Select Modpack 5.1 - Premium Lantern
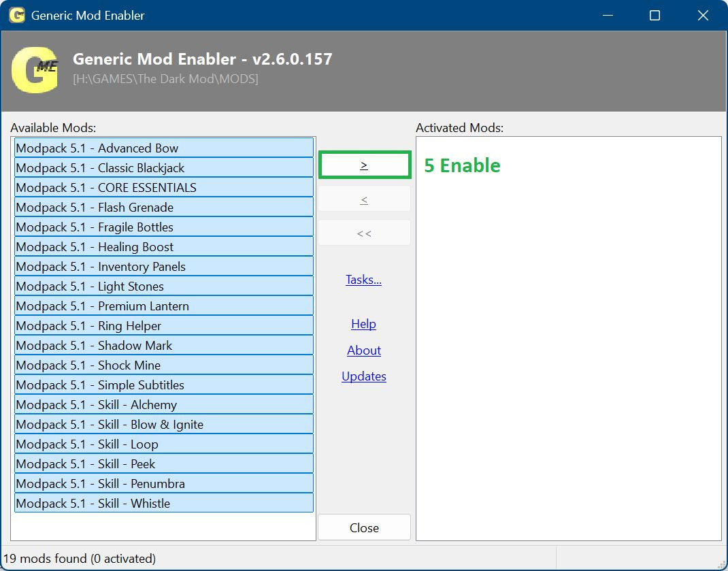 [x=164, y=306]
